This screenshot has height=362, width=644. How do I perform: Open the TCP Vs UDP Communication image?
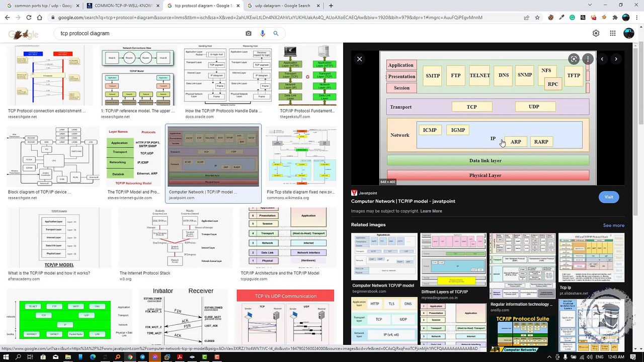pos(285,317)
